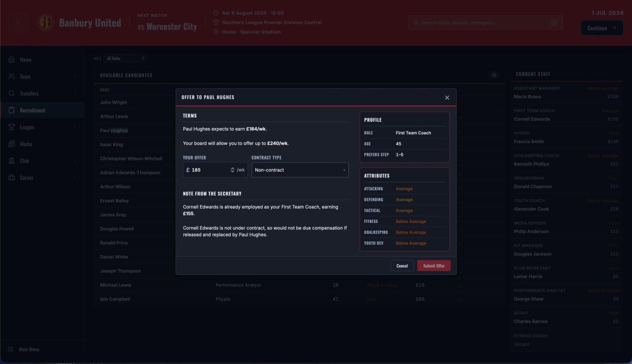Click the competition trophy icon in header
The height and width of the screenshot is (364, 632).
tap(216, 23)
